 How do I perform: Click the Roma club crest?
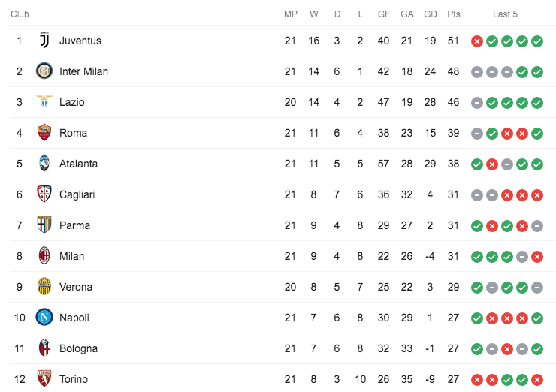[x=44, y=133]
